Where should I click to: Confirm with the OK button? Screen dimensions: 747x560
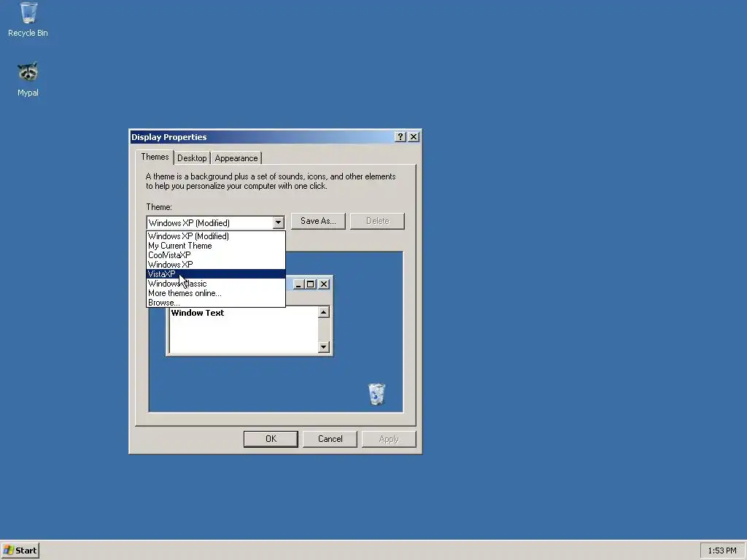[271, 439]
